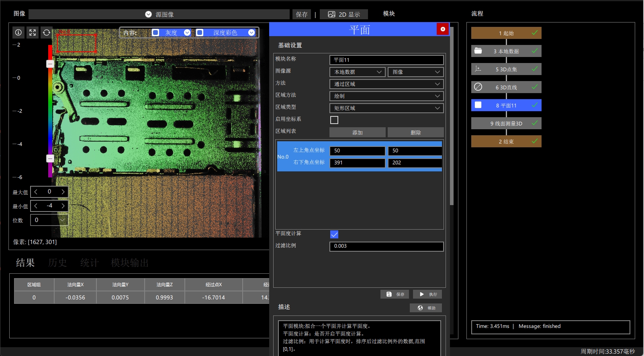Toggle the 启用坐标系 checkbox

(334, 120)
